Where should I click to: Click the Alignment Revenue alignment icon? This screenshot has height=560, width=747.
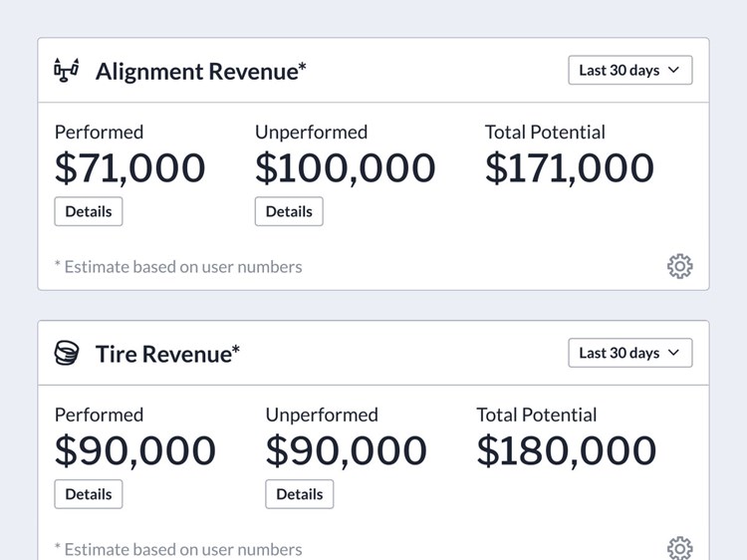click(x=66, y=71)
